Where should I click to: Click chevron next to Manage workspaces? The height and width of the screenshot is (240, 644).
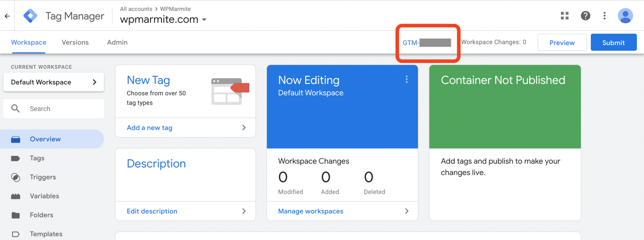[407, 211]
